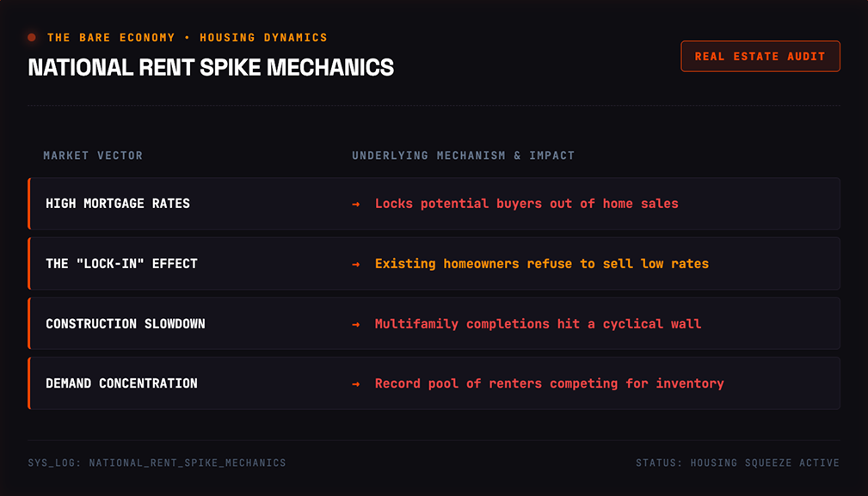The image size is (868, 496).
Task: Click the arrow icon in Construction Slowdown row
Action: click(x=356, y=324)
